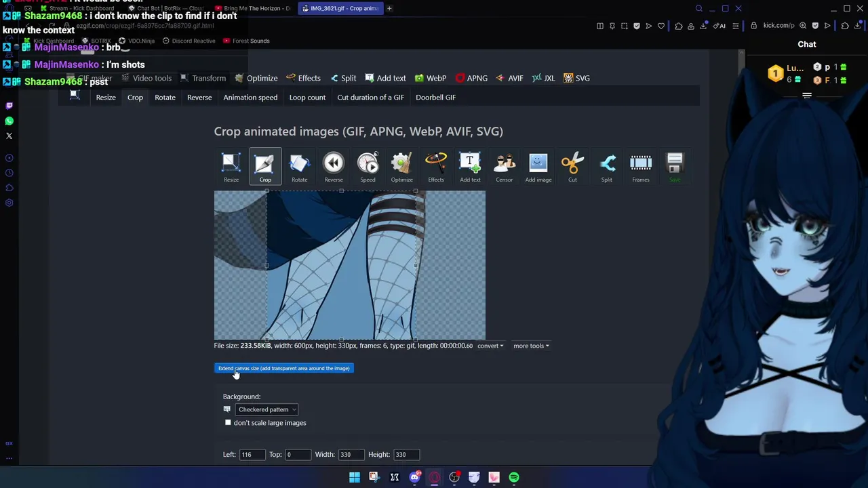Open the Split top menu item

(343, 78)
